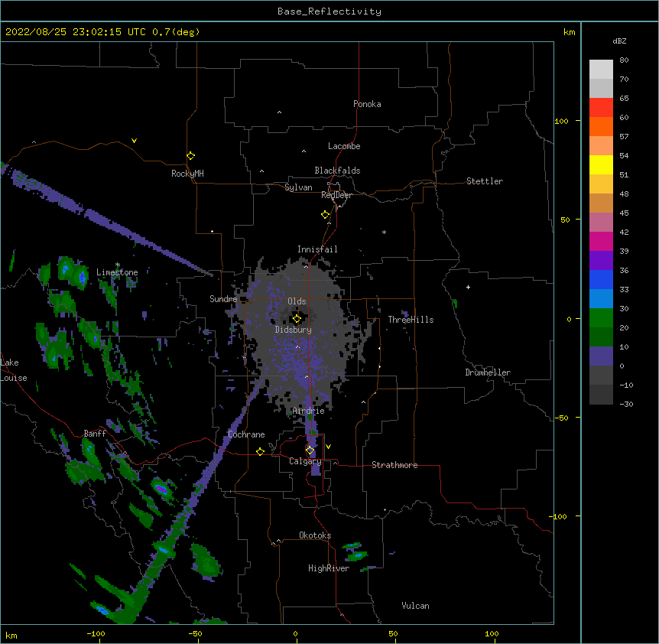The width and height of the screenshot is (659, 644).
Task: Click the RockyMH label
Action: point(187,174)
